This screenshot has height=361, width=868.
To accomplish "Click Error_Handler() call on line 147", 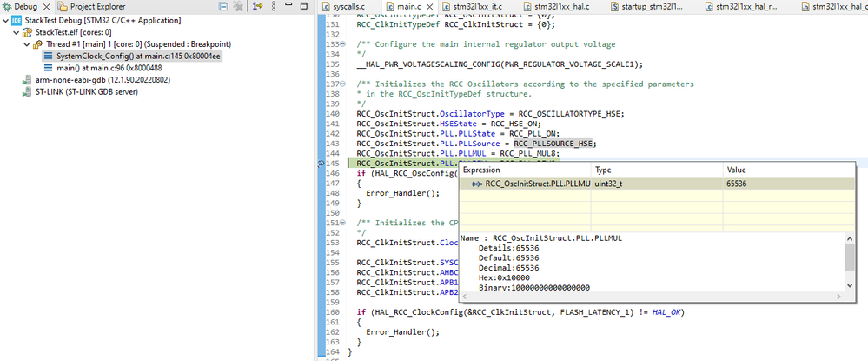I will (x=401, y=193).
